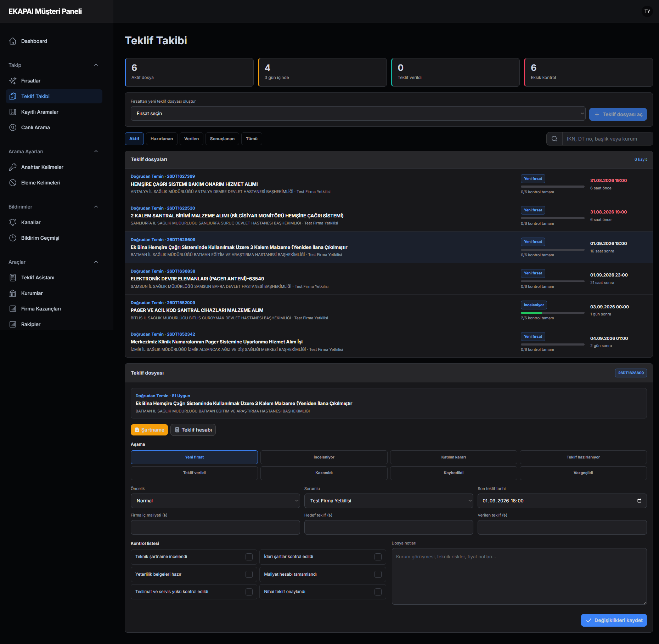
Task: Click Teklif dosyası aç button
Action: pos(618,114)
